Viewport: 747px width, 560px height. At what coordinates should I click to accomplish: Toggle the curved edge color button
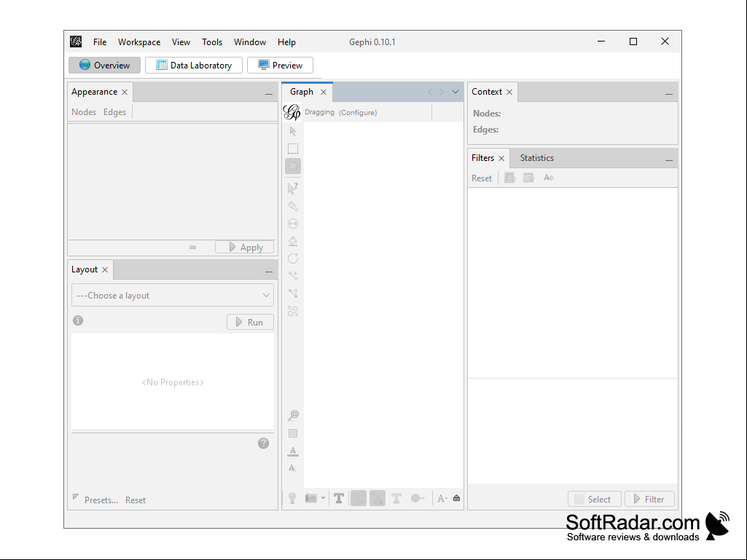pyautogui.click(x=378, y=499)
